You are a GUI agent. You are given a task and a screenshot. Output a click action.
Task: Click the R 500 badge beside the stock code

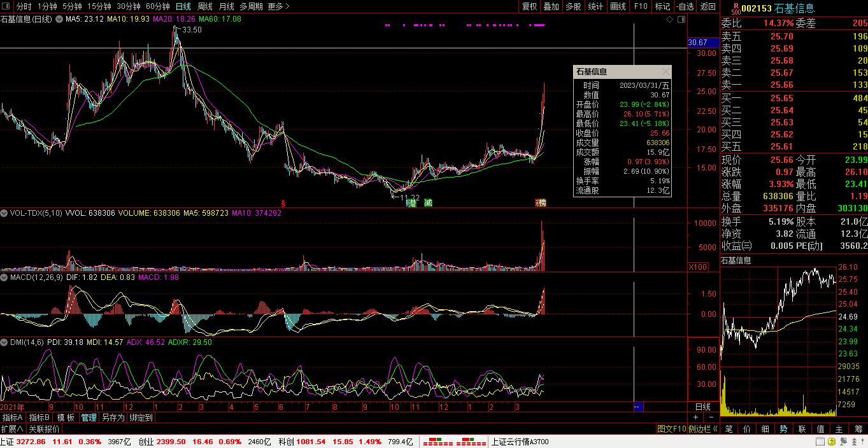coord(736,8)
